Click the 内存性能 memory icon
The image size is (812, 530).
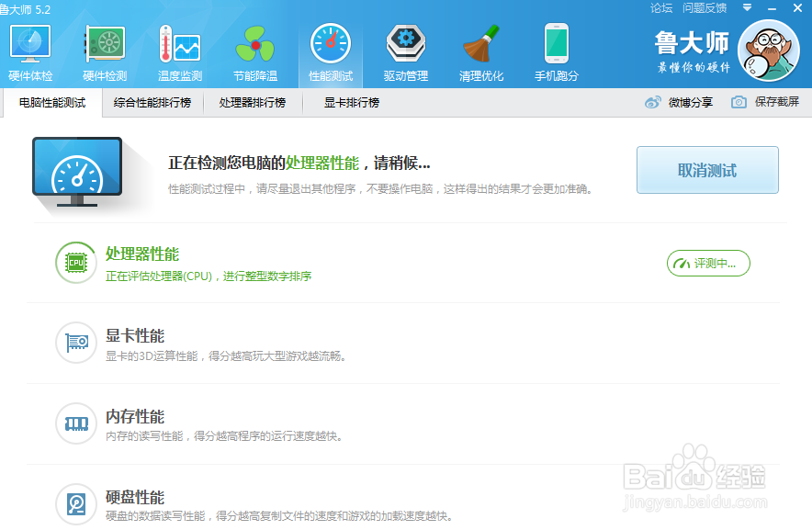[x=76, y=423]
